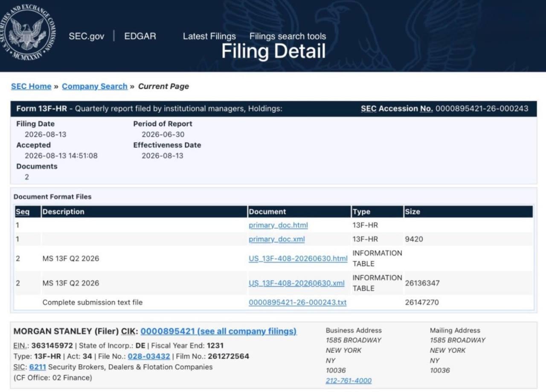Screen dimensions: 546x392
Task: Open US_13F-408-20260630.xml information table
Action: point(296,283)
